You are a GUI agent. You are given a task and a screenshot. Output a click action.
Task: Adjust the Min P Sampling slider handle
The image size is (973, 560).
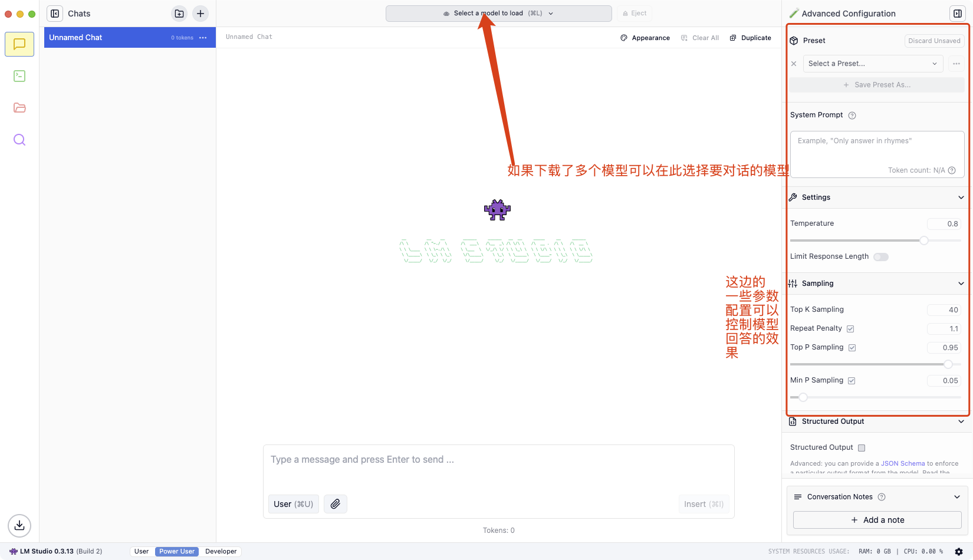tap(803, 397)
